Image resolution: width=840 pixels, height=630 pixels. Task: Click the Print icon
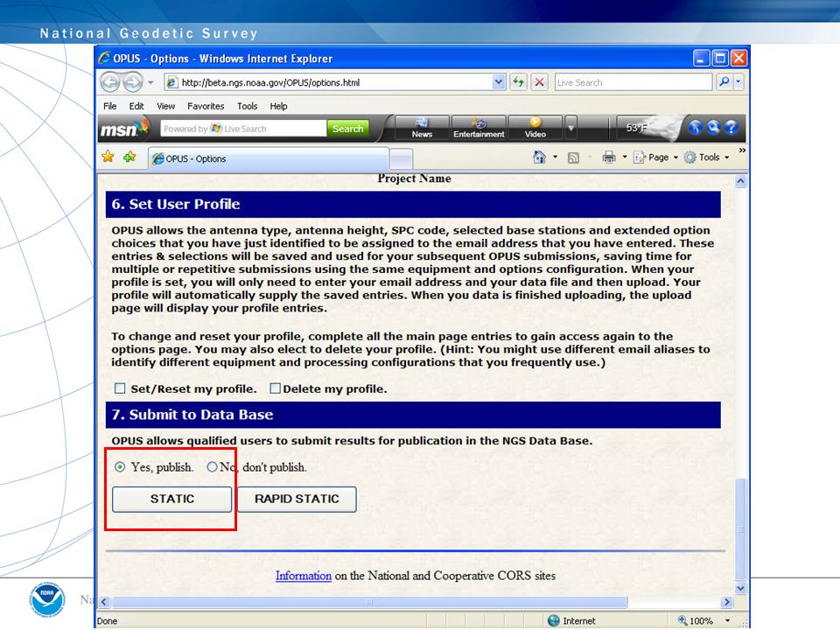[609, 157]
